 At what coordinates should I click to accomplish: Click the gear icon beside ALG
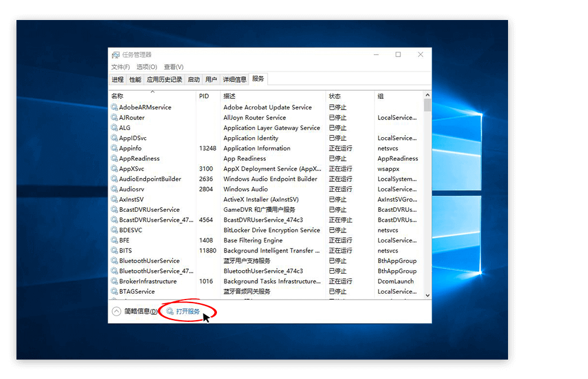pos(113,128)
